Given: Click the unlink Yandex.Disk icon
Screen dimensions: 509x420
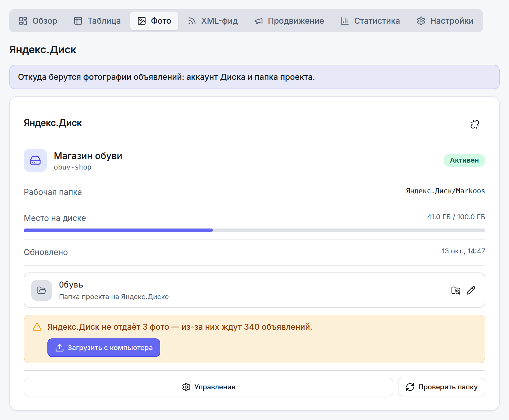Looking at the screenshot, I should tap(475, 124).
